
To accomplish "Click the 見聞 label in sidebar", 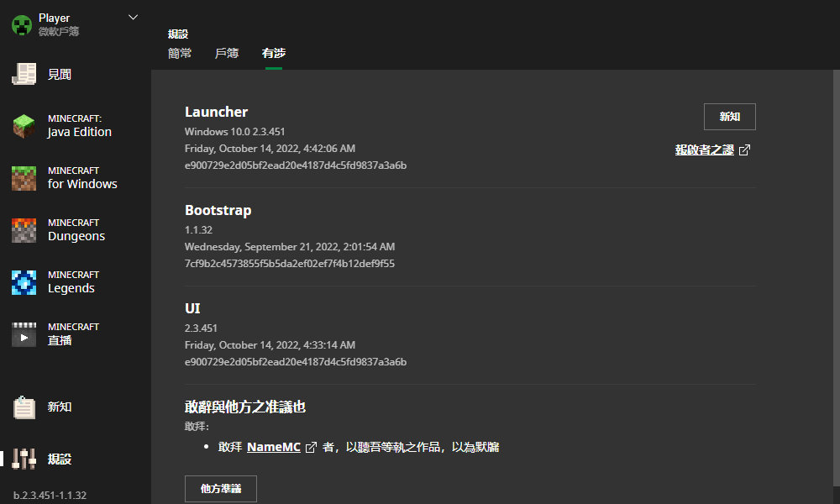I will pos(60,75).
